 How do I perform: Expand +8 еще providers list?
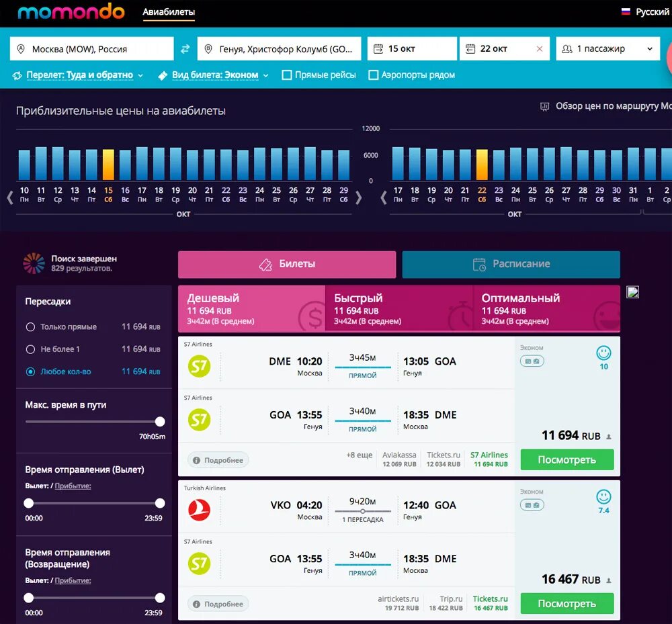click(359, 455)
